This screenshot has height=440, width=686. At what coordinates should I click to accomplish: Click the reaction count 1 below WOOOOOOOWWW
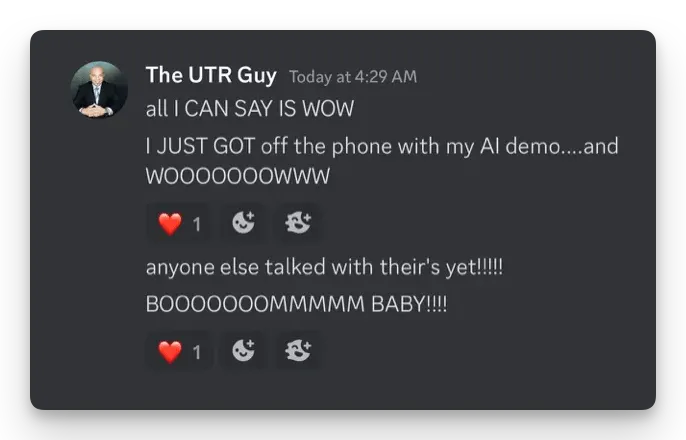point(196,224)
